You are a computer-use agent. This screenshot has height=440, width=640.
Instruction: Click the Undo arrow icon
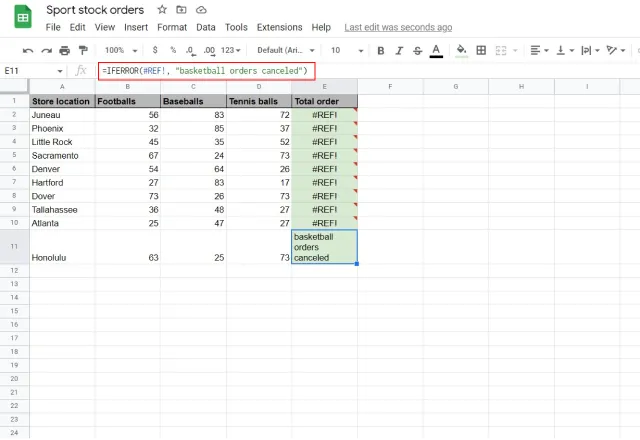pyautogui.click(x=28, y=51)
